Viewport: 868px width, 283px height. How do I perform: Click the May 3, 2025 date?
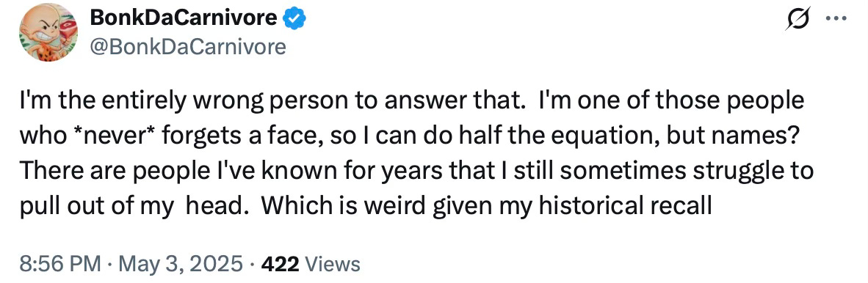pyautogui.click(x=178, y=264)
